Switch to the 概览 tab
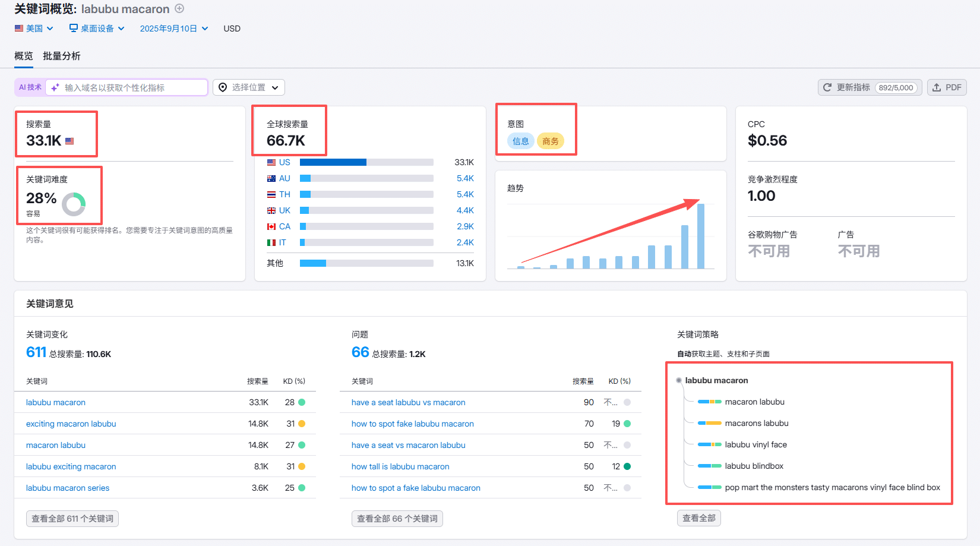Screen dimensions: 980x546 [x=24, y=56]
